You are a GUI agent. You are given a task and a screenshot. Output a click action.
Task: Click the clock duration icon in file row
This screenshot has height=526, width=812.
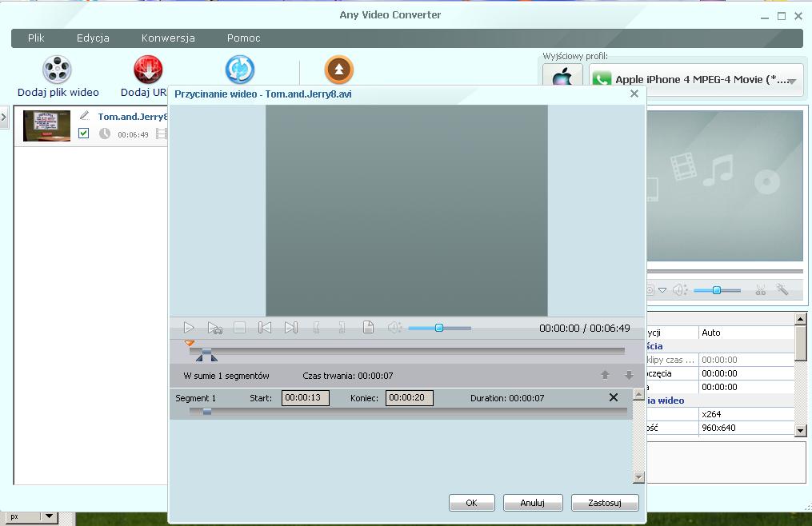tap(105, 133)
